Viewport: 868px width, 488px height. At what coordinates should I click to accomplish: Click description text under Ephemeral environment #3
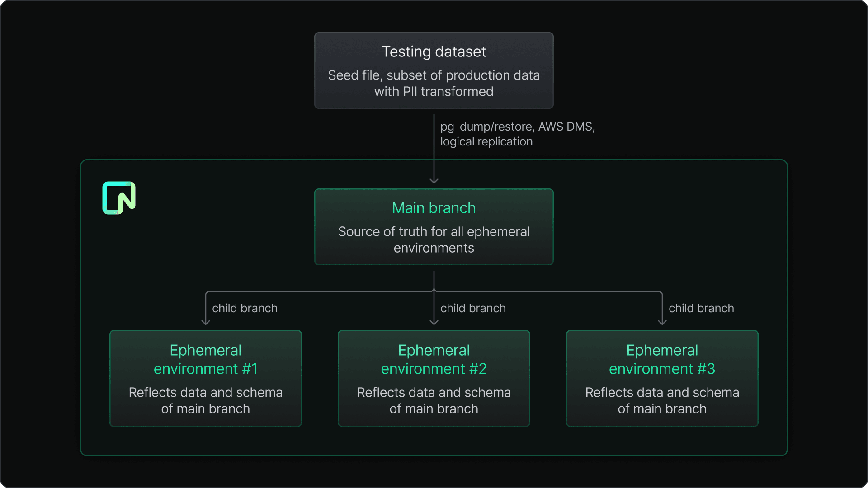click(x=662, y=400)
